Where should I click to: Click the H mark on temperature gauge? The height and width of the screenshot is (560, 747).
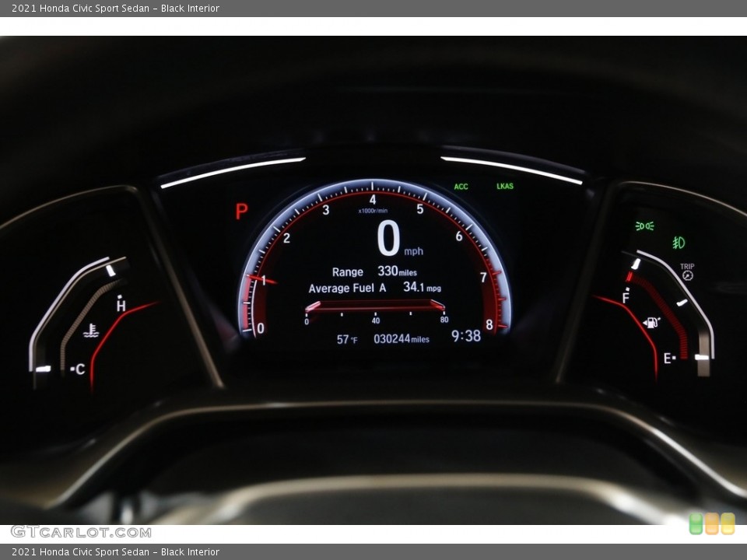click(x=121, y=305)
